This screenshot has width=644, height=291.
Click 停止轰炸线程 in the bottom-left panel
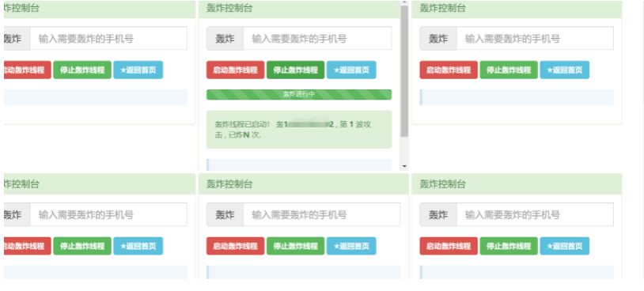tap(82, 246)
